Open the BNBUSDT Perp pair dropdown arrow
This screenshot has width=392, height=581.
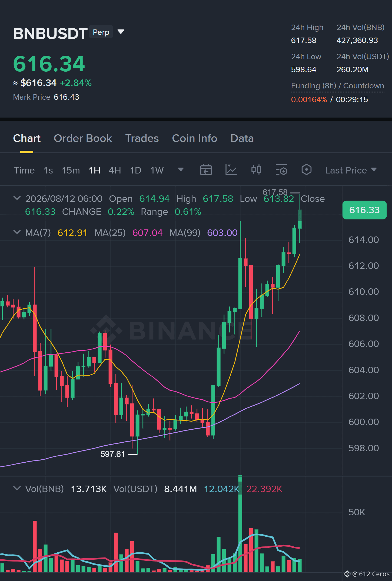coord(121,32)
